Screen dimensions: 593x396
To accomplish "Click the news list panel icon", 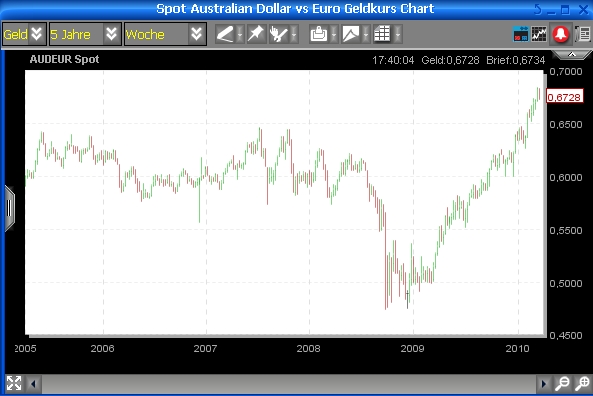I will pos(583,34).
